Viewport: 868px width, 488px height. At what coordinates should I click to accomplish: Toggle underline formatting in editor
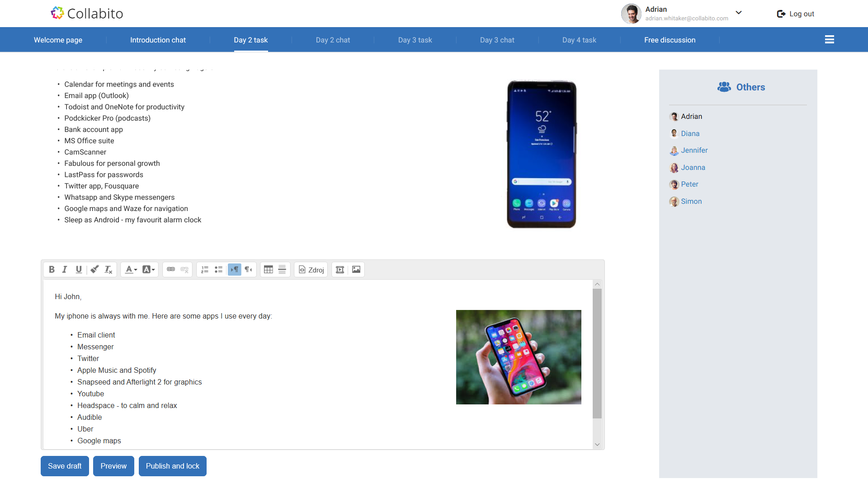79,270
